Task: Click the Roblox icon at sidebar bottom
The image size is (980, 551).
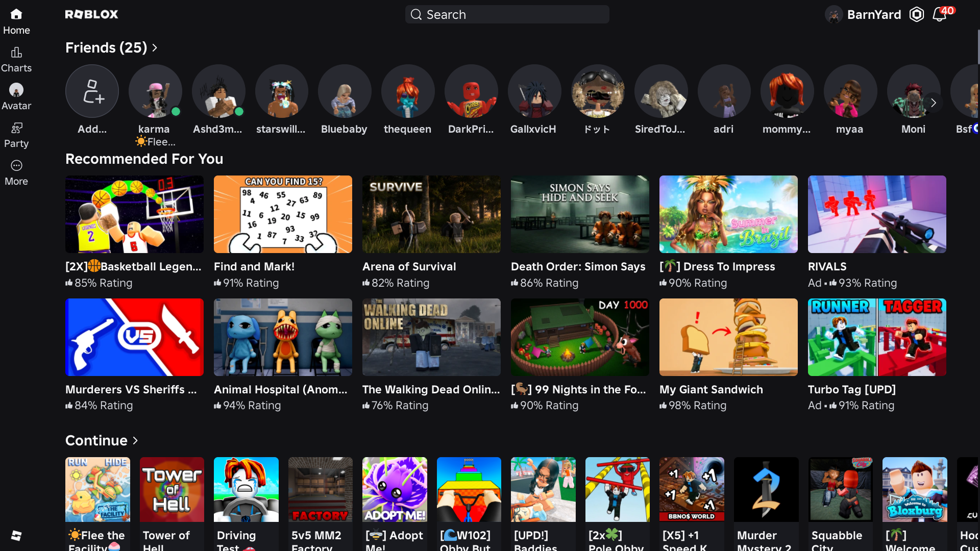Action: (16, 535)
